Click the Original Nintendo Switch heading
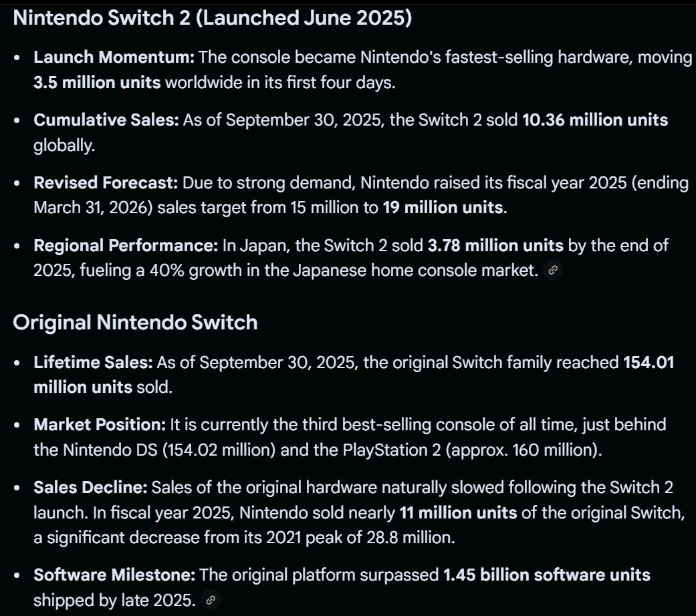This screenshot has height=616, width=696. pyautogui.click(x=135, y=322)
